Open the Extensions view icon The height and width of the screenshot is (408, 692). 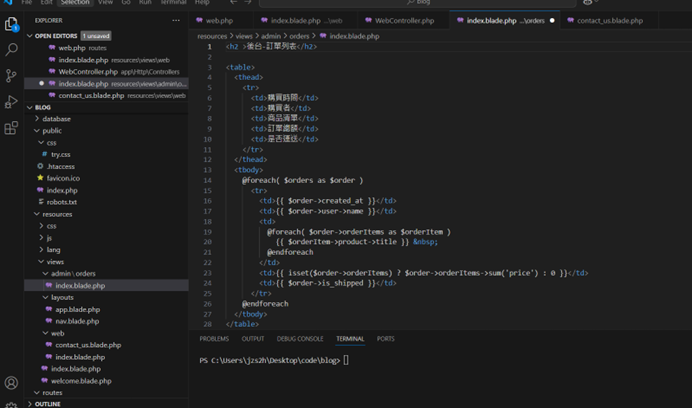(x=11, y=128)
